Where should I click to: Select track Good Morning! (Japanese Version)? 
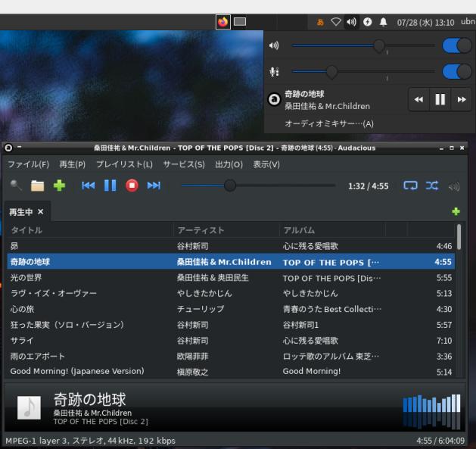click(231, 371)
